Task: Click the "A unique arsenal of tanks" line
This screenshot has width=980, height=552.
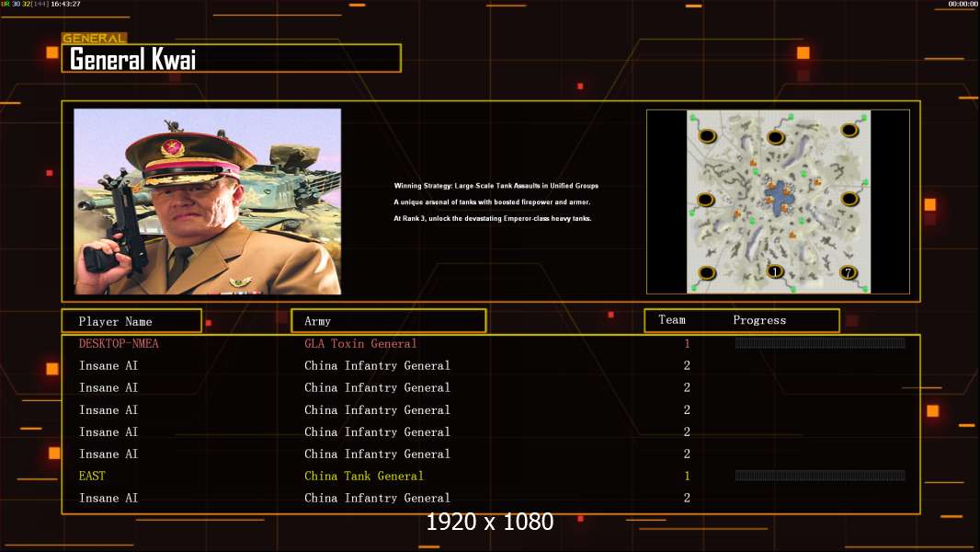Action: [492, 201]
